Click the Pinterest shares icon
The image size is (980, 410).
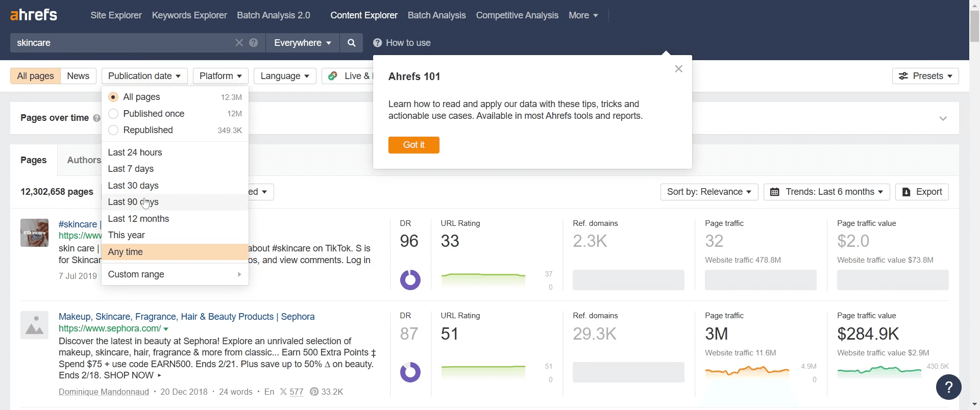click(x=314, y=392)
